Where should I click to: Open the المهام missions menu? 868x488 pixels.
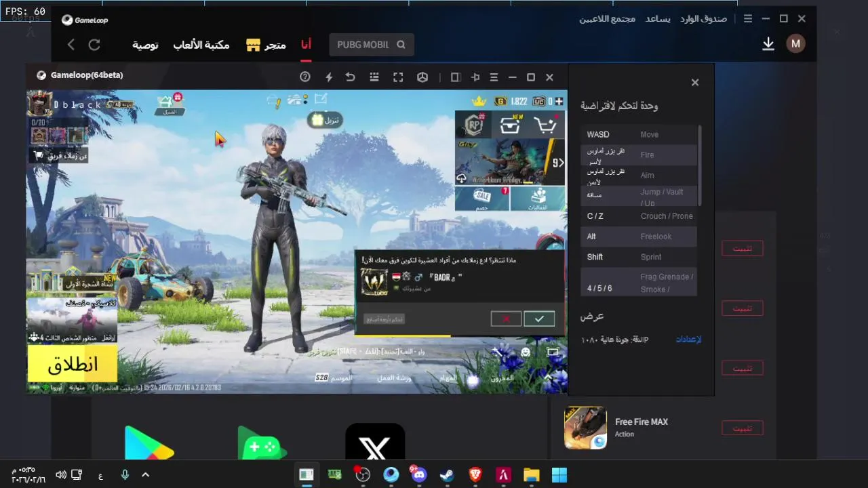448,378
